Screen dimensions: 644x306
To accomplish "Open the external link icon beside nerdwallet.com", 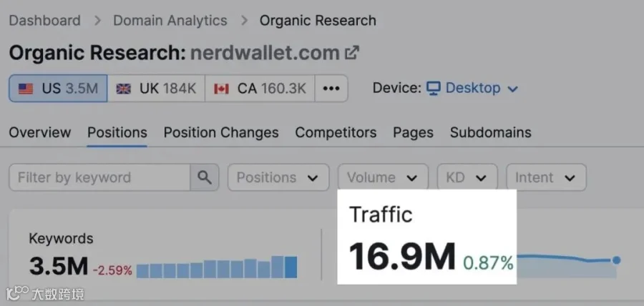I will [x=351, y=53].
